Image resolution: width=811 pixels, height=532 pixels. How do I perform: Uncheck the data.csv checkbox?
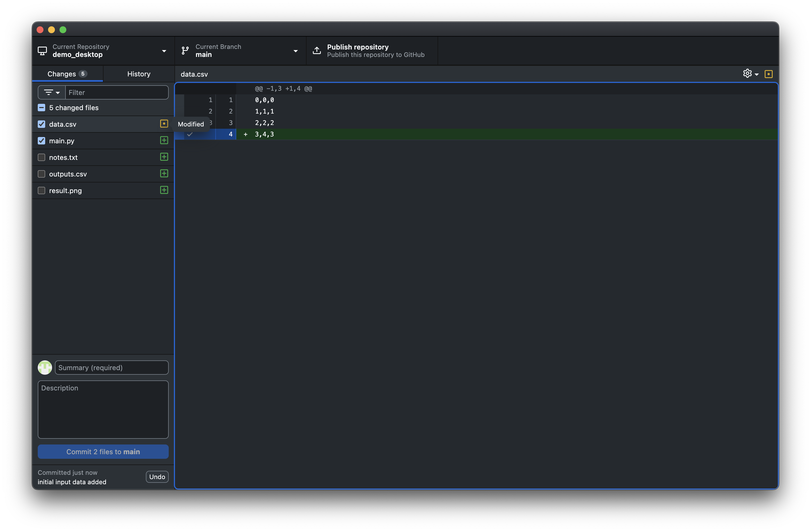pyautogui.click(x=41, y=124)
